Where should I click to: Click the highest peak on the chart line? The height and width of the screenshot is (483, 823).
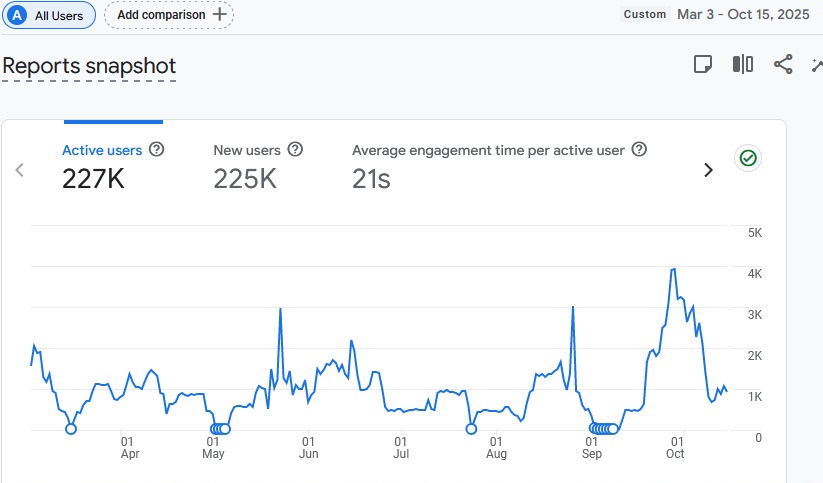click(673, 269)
